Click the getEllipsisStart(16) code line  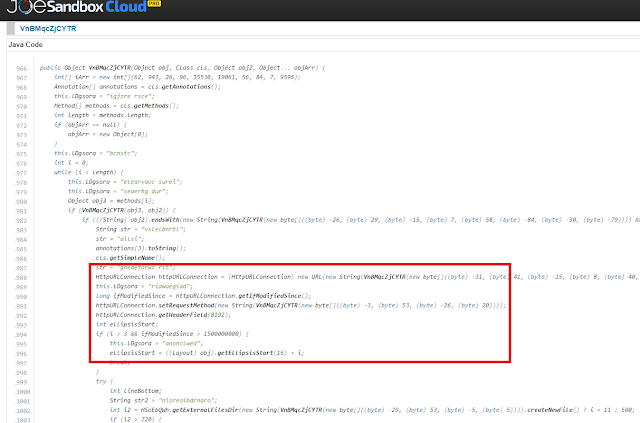pos(207,353)
